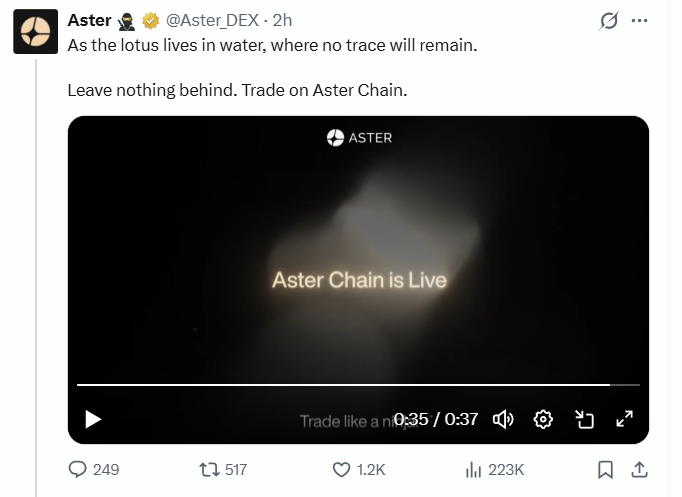Click the Aster display name

pyautogui.click(x=89, y=20)
